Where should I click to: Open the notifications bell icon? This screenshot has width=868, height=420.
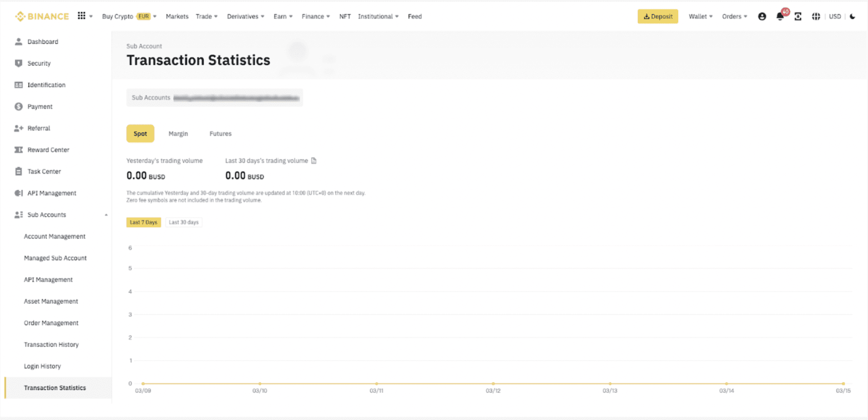pyautogui.click(x=780, y=17)
